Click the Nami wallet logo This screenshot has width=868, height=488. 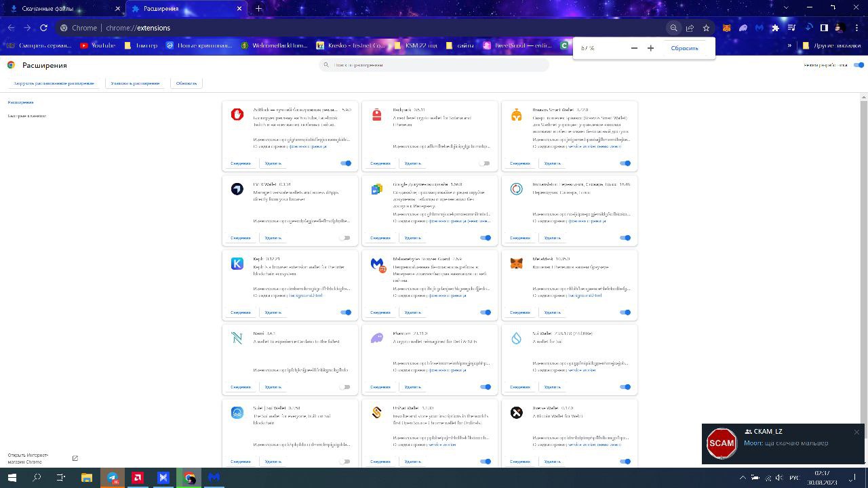237,338
